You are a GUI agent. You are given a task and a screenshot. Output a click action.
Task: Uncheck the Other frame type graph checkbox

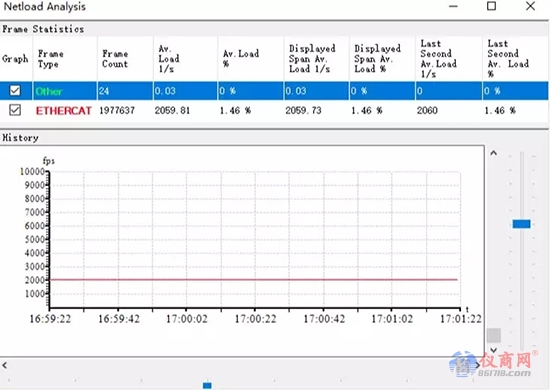tap(15, 90)
